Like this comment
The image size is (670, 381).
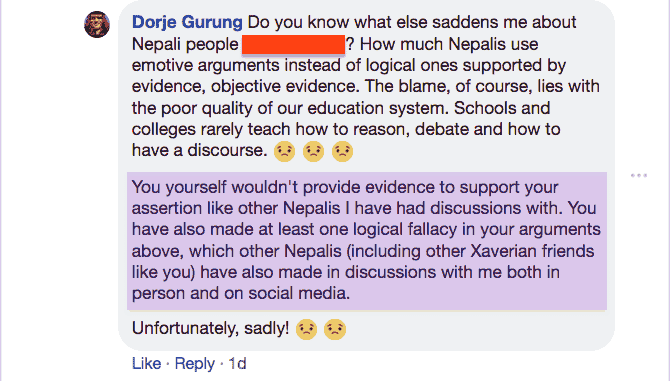147,363
